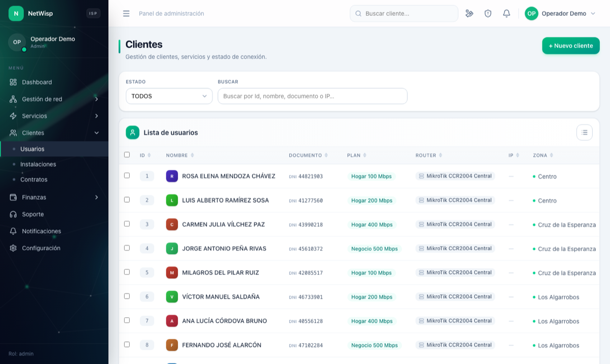
Task: Click the name MILAGROS DEL PILAR RUIZ
Action: 221,273
